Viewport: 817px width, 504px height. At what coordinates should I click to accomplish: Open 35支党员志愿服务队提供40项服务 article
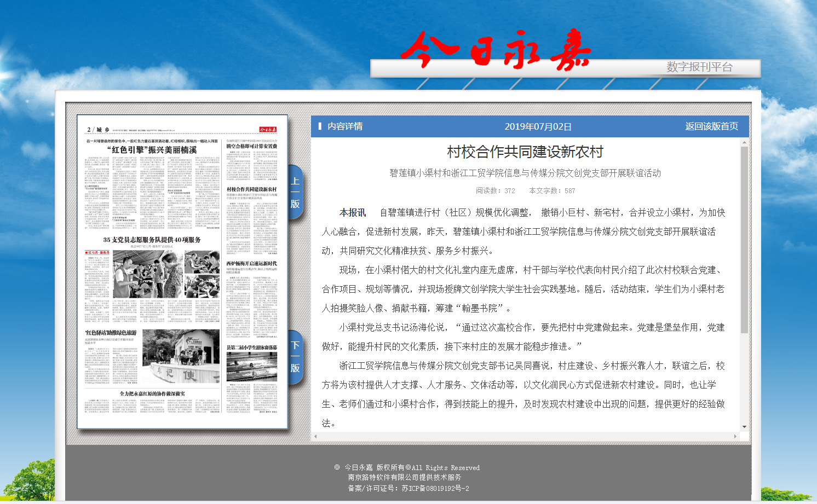coord(152,240)
